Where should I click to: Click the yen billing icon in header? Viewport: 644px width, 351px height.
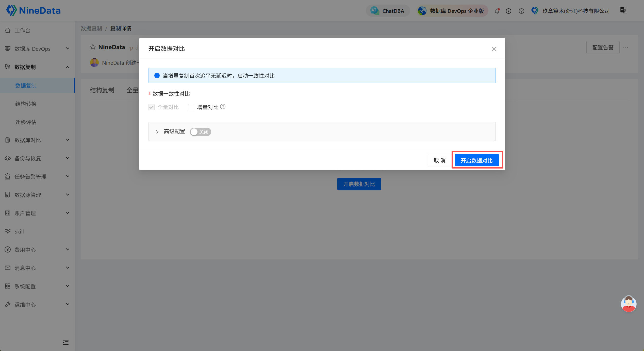coord(508,11)
